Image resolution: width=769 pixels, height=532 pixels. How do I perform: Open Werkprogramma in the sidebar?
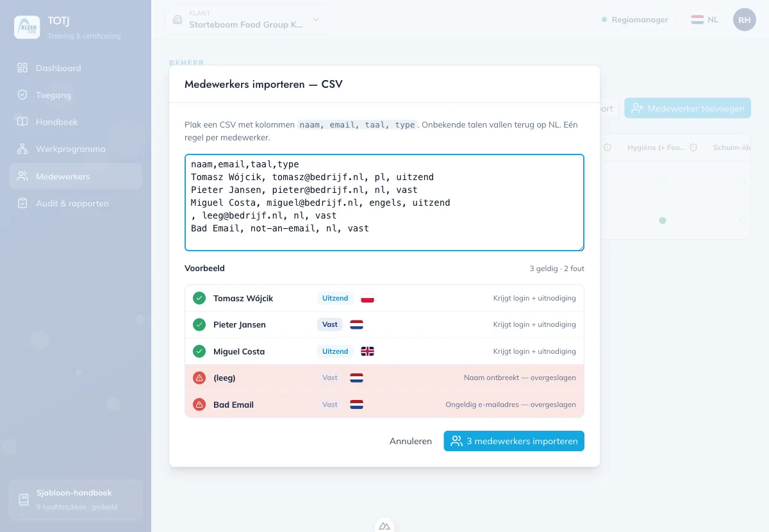[x=76, y=149]
